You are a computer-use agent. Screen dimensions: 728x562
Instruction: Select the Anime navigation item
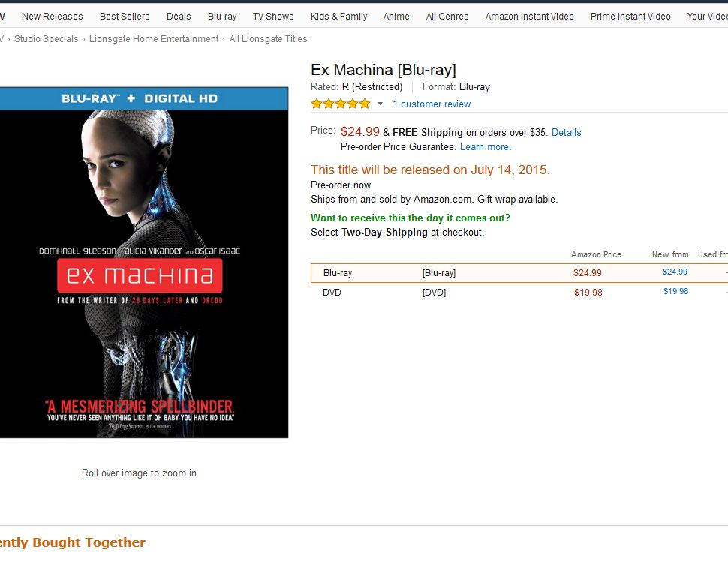point(396,17)
